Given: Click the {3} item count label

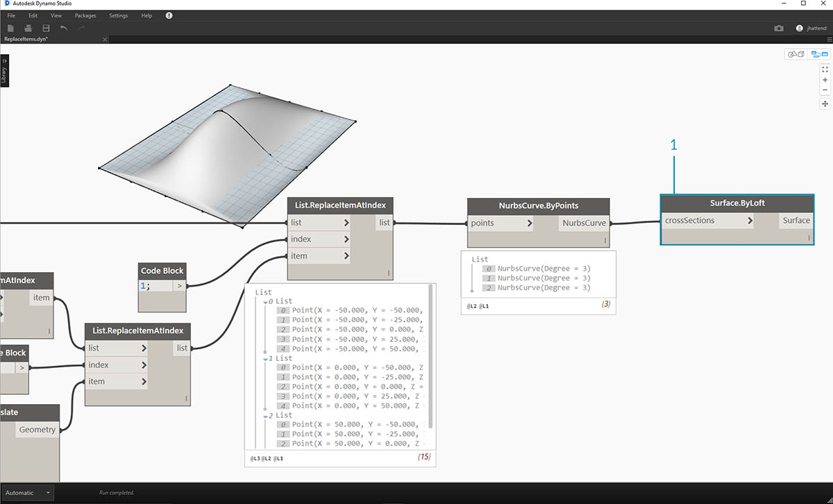Looking at the screenshot, I should [x=606, y=304].
